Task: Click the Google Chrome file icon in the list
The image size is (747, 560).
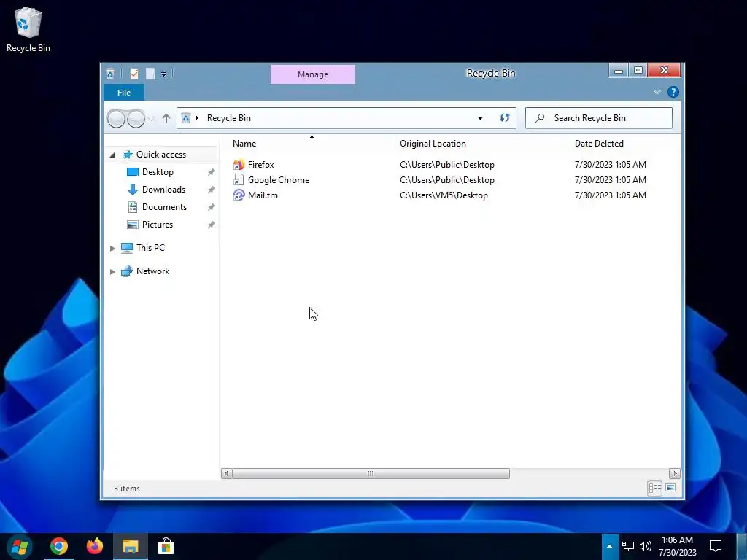Action: 239,180
